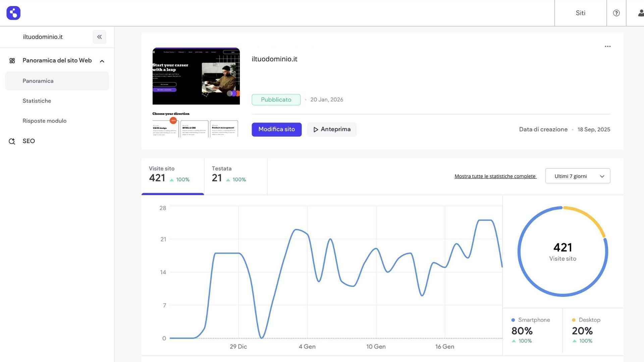This screenshot has height=362, width=644.
Task: Click the blue Smartphone legend dot
Action: pos(513,320)
